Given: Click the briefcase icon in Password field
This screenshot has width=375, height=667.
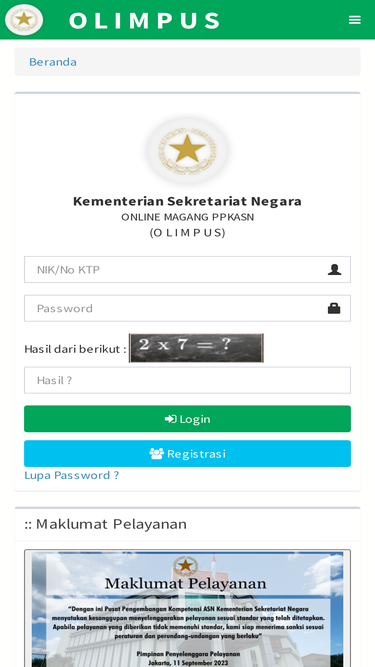Looking at the screenshot, I should (334, 308).
